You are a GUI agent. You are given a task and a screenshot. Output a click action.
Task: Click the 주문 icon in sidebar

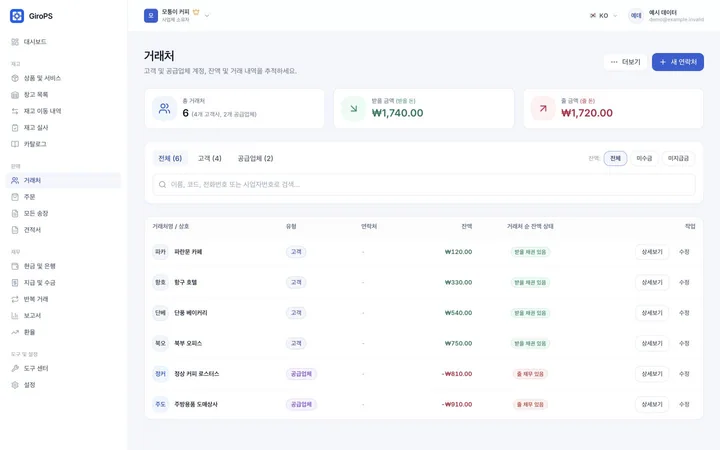click(15, 197)
